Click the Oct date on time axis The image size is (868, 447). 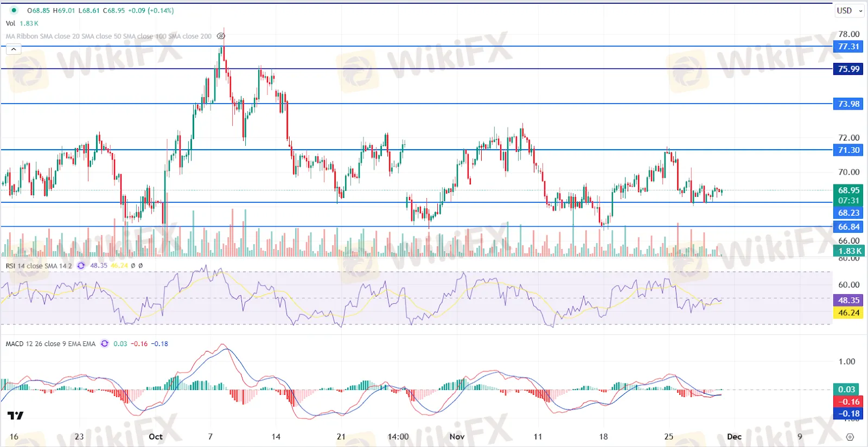click(156, 437)
